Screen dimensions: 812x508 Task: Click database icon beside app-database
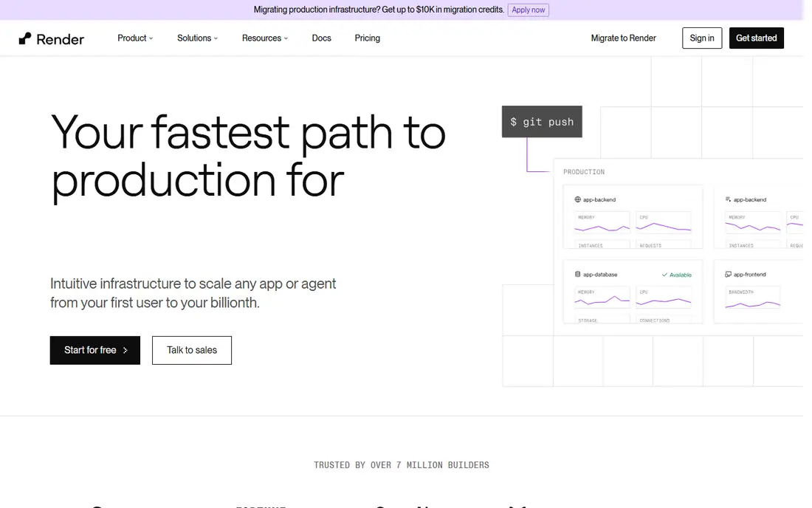coord(577,275)
